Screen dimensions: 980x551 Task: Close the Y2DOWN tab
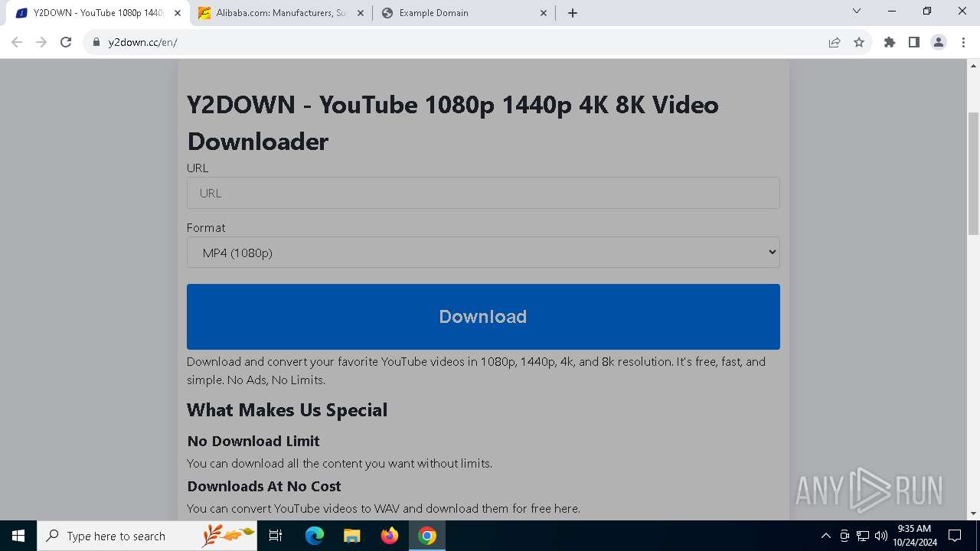tap(178, 13)
